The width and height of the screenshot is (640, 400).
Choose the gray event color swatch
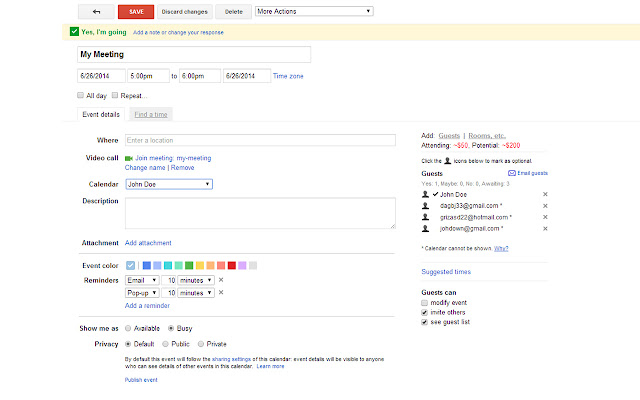[253, 266]
